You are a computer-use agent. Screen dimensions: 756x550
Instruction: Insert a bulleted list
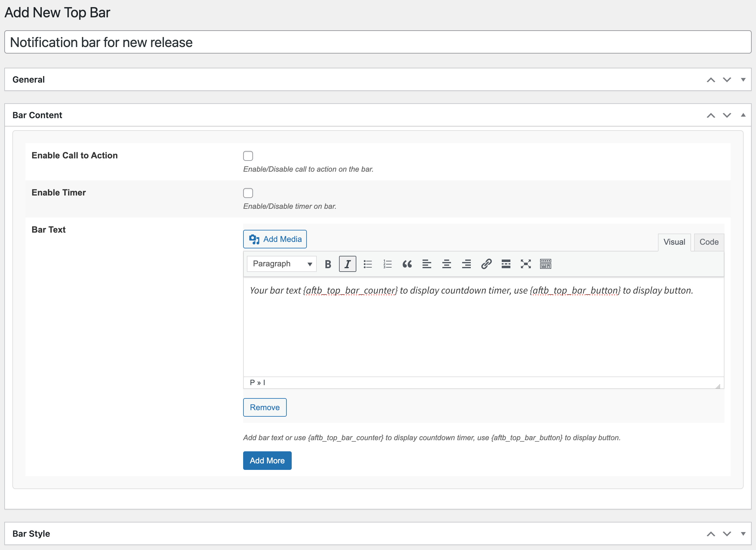tap(368, 264)
